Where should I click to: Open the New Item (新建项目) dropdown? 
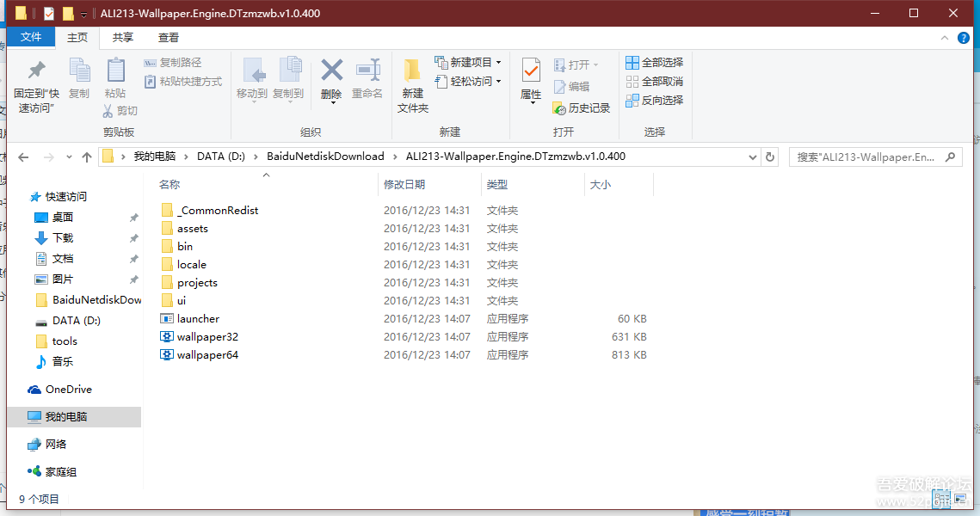[468, 63]
